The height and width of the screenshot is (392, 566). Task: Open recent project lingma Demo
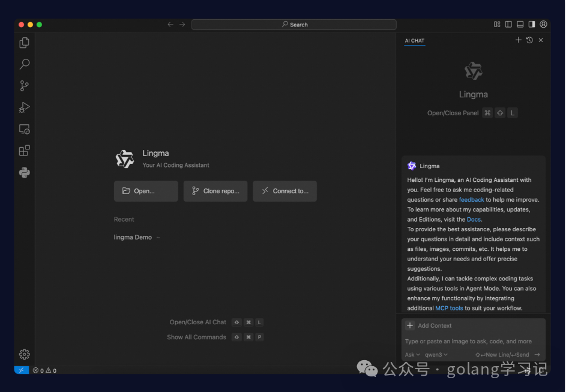click(133, 237)
